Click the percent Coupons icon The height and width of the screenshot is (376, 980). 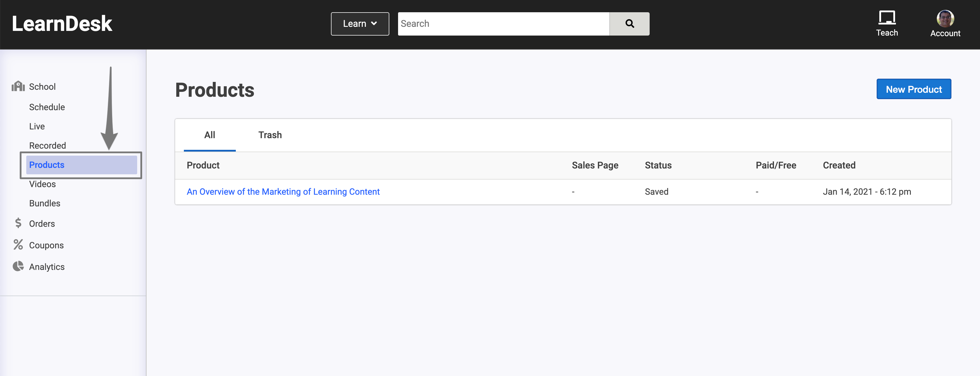click(x=18, y=245)
